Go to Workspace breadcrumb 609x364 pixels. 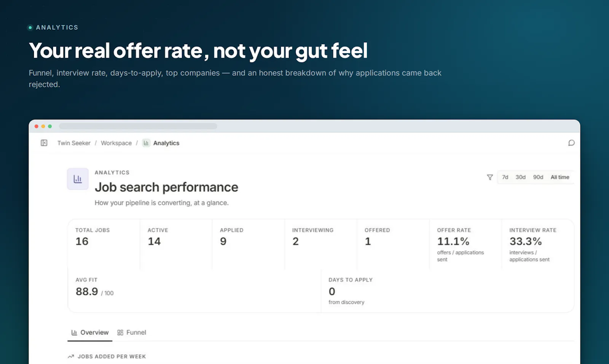click(116, 143)
